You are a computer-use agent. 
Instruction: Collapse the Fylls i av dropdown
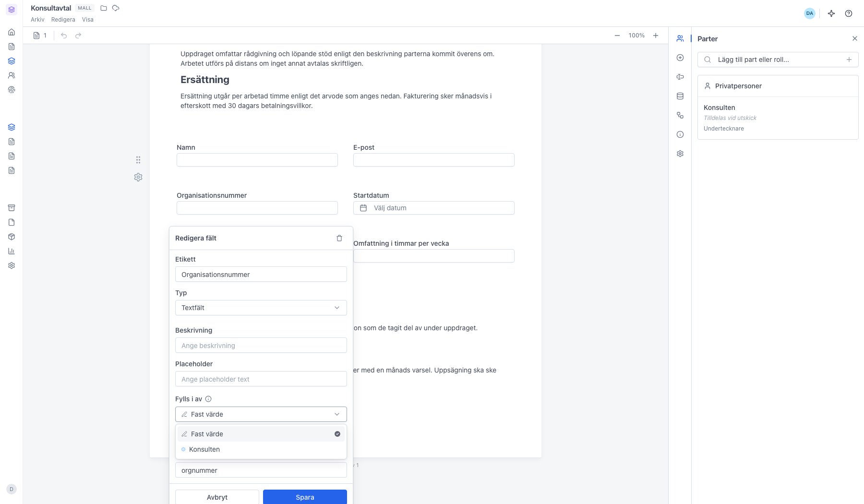[261, 414]
